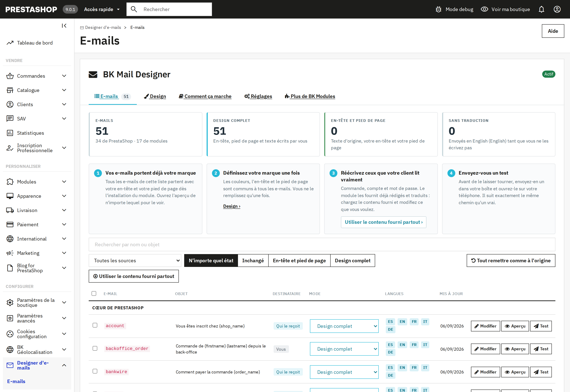Screen dimensions: 570x392
Task: Click the Tableau de bord trend icon
Action: pos(10,43)
